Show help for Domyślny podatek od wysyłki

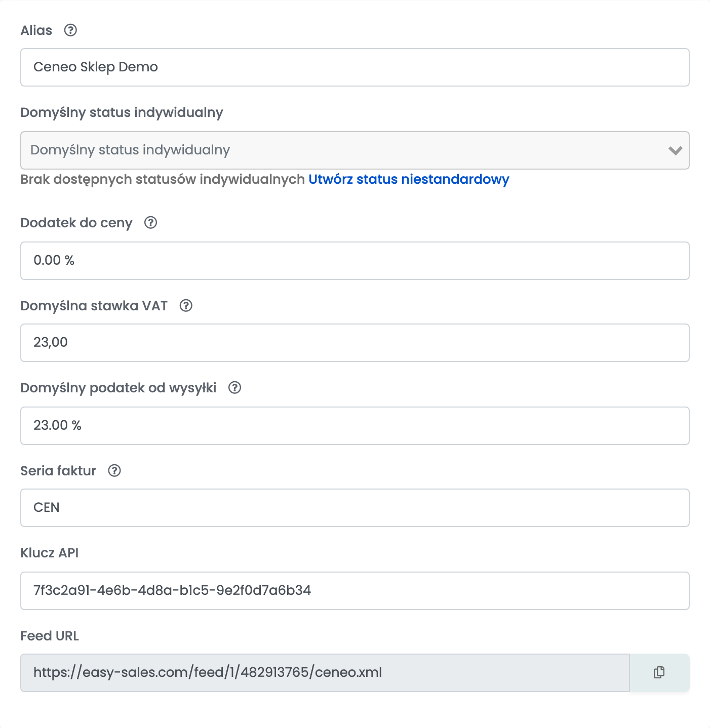click(x=234, y=388)
